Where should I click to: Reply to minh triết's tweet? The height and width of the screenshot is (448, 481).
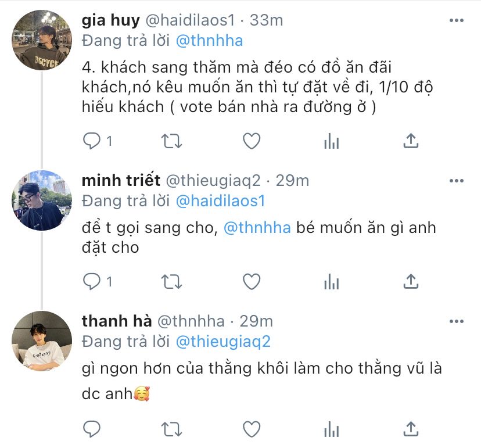(92, 282)
